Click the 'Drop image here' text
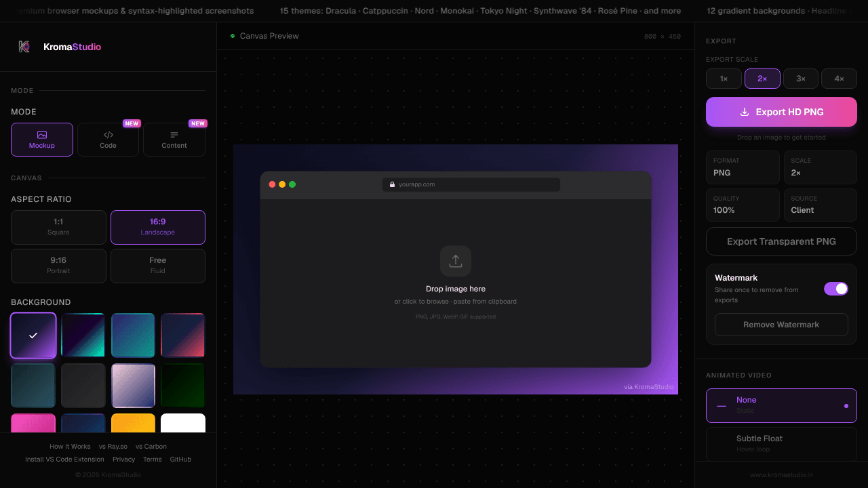The image size is (868, 488). pos(456,289)
